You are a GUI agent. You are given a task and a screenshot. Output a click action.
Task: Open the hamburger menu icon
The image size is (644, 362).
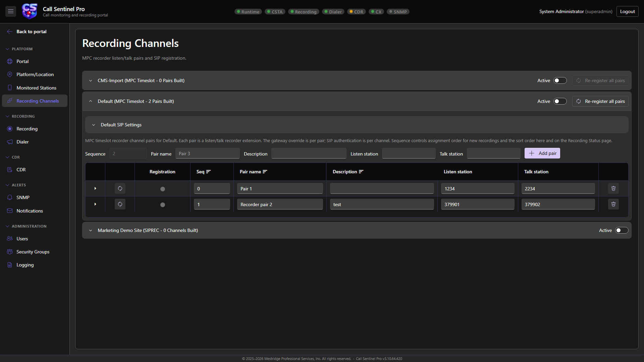11,11
